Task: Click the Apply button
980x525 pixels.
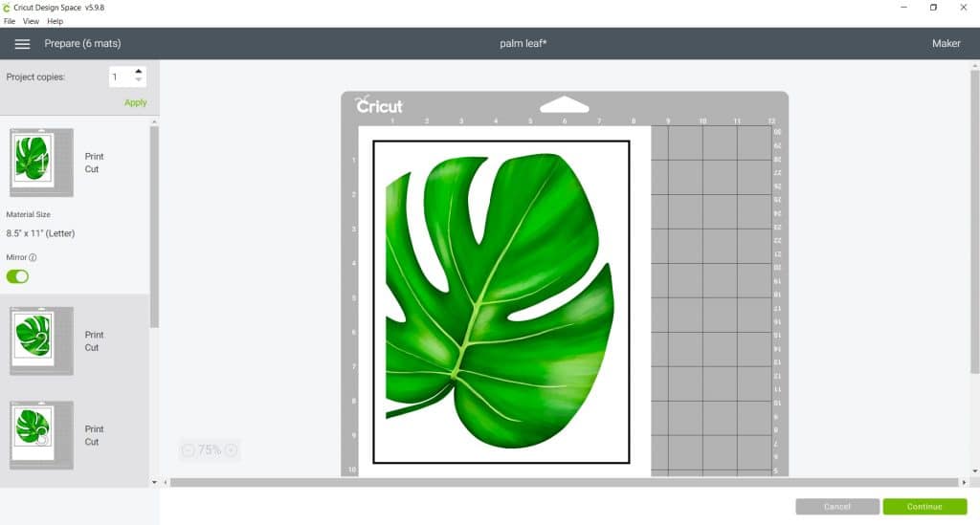Action: click(135, 102)
